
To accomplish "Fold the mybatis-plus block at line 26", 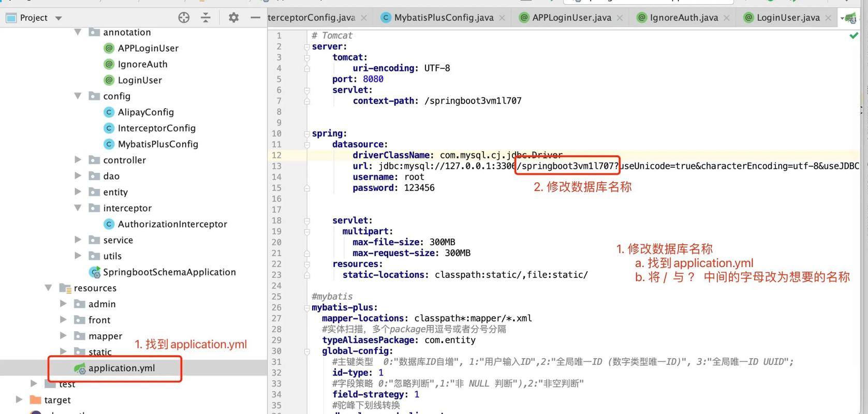I will [307, 307].
